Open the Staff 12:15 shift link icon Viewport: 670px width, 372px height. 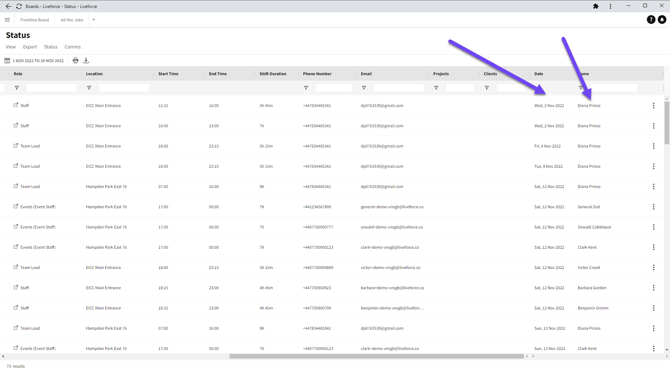(x=16, y=105)
